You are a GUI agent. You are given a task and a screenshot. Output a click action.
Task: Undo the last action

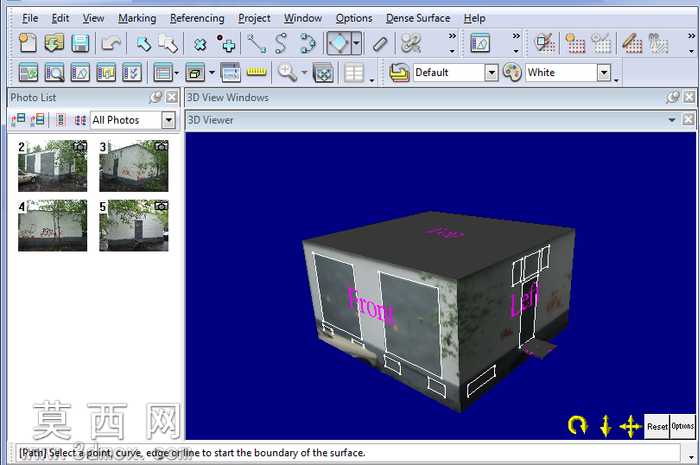point(111,44)
